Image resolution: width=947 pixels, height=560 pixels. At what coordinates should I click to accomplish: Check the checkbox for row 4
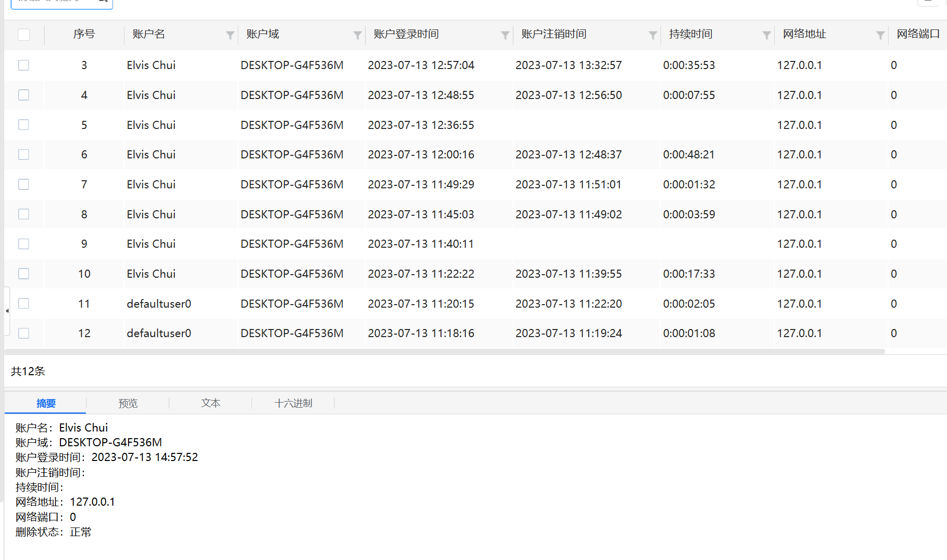pyautogui.click(x=24, y=95)
